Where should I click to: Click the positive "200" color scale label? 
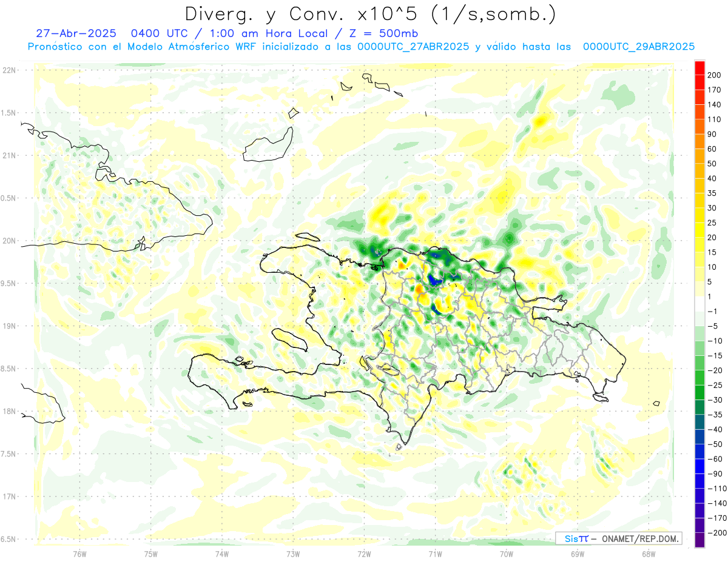pos(715,75)
